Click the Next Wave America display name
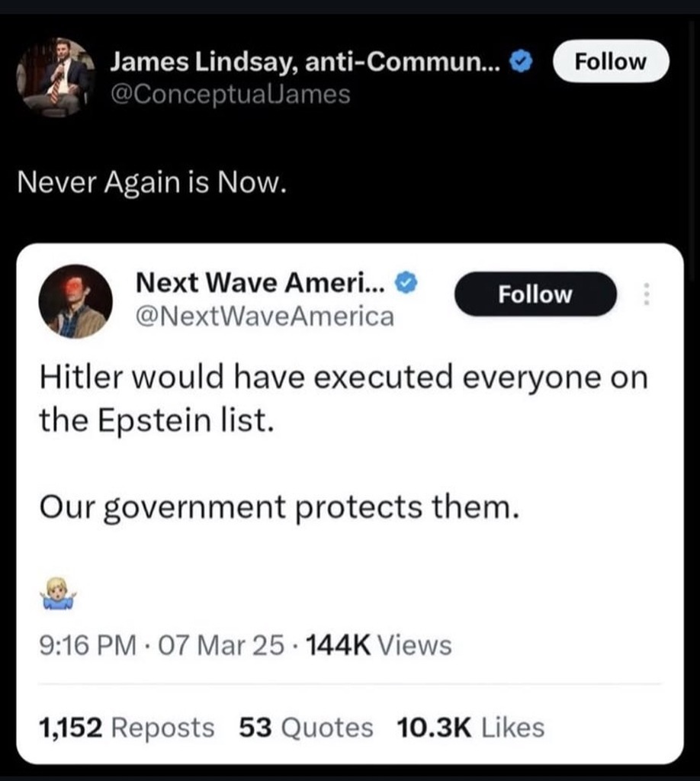Viewport: 700px width, 781px height. point(260,283)
